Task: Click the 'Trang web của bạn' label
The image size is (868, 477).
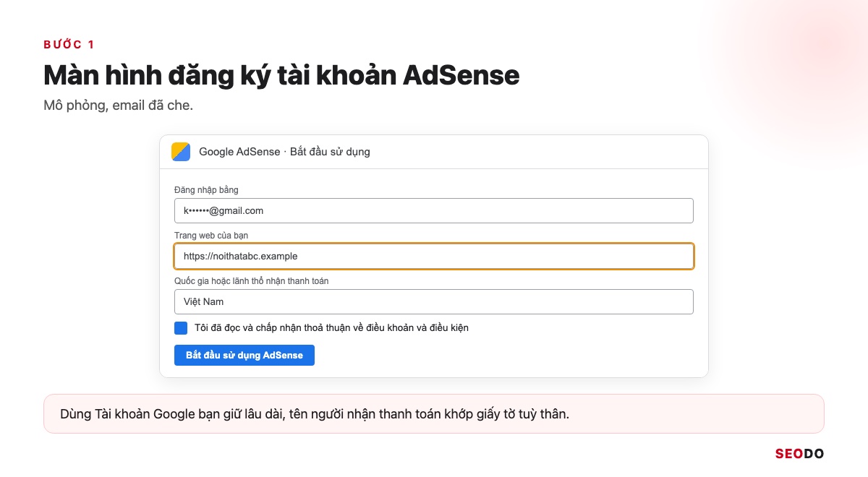Action: [x=211, y=236]
